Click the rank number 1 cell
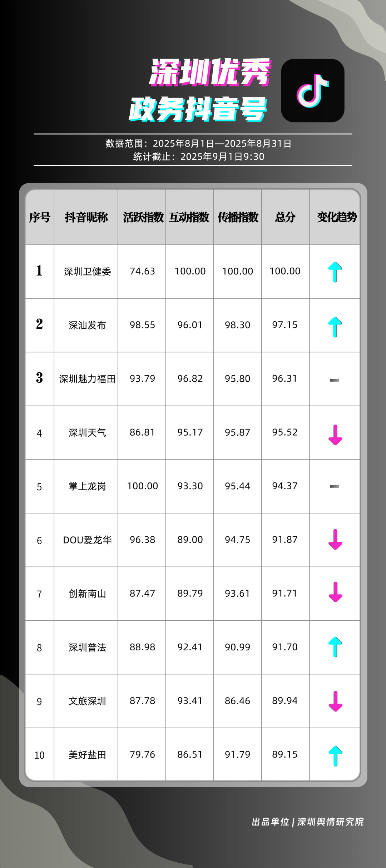This screenshot has width=386, height=868. 39,271
